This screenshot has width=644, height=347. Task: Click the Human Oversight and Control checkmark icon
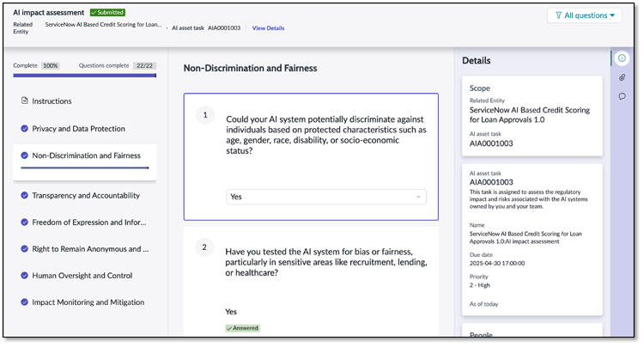coord(24,276)
